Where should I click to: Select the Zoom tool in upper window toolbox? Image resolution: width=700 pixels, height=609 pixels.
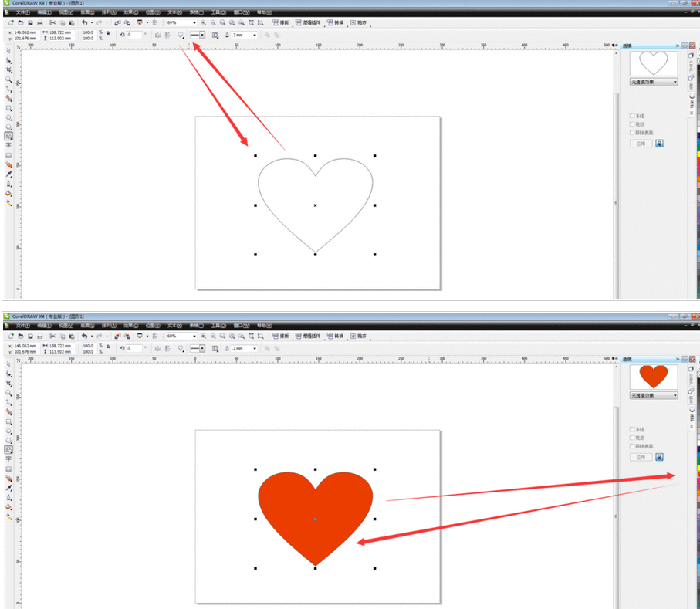point(8,80)
